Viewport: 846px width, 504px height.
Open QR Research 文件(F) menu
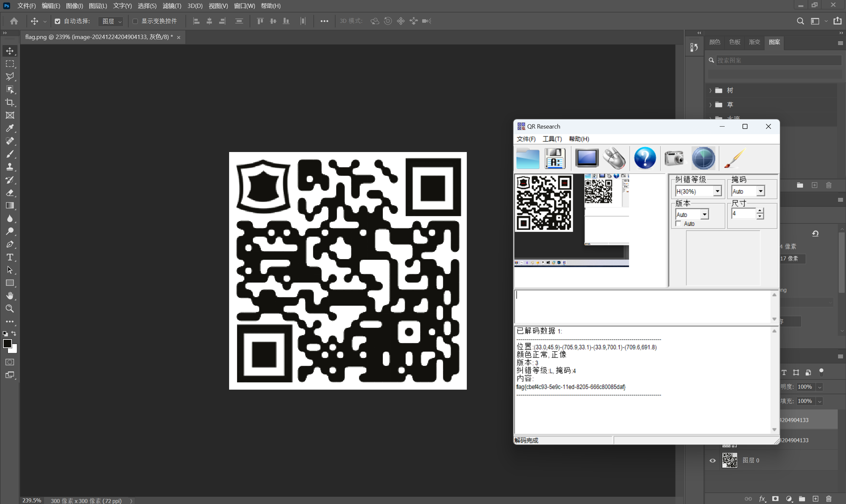(x=526, y=139)
